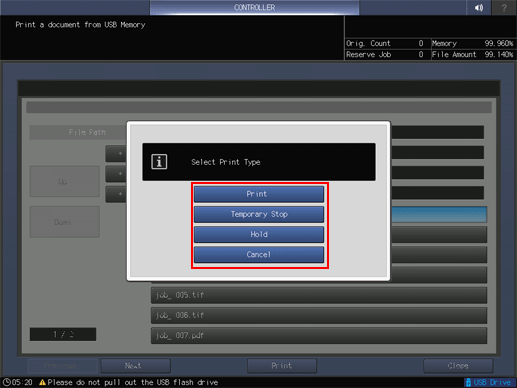
Task: Click the page indicator 1 / 2
Action: coord(63,334)
